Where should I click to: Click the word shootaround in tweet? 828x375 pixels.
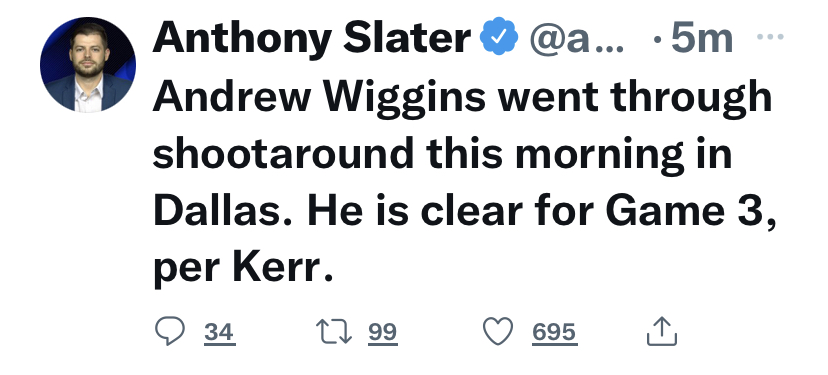(283, 154)
